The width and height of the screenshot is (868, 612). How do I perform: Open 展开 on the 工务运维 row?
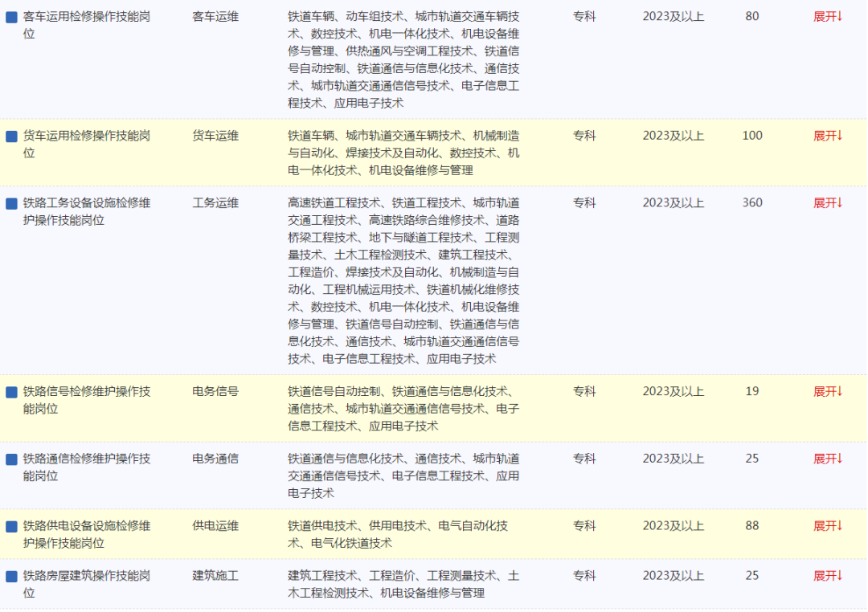(x=827, y=203)
